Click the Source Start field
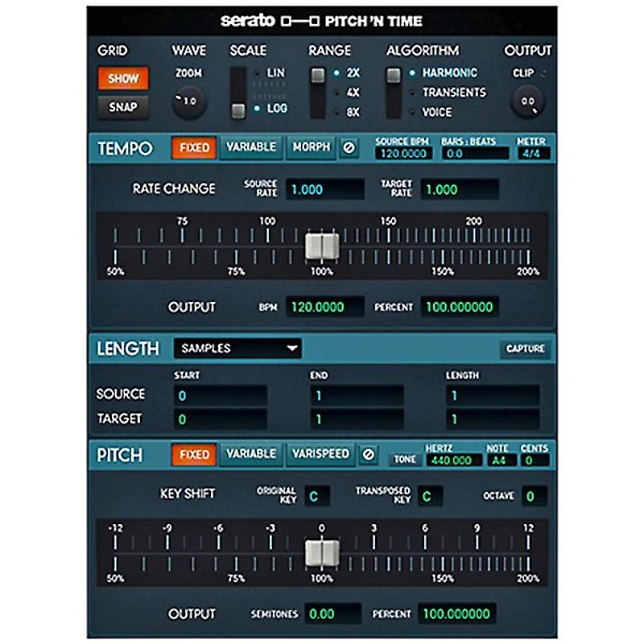Viewport: 644px width, 644px height. coord(221,395)
